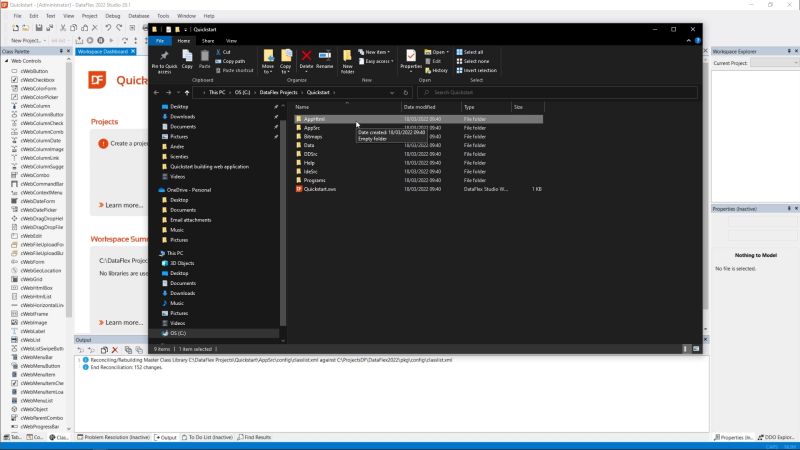The height and width of the screenshot is (450, 800).
Task: Click the Explorer Back arrow
Action: coord(156,92)
